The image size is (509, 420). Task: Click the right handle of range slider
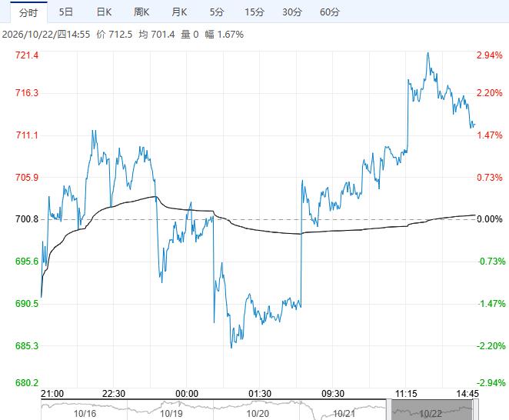[476, 410]
